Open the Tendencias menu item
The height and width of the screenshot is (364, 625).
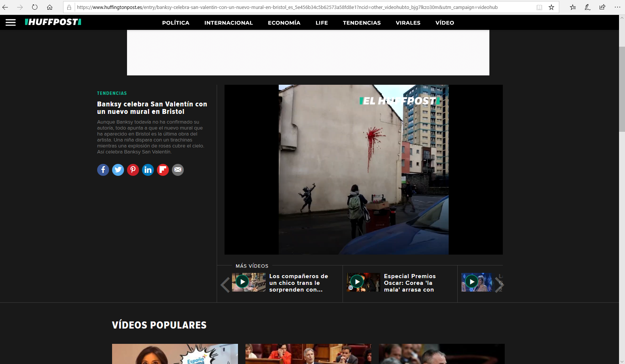[362, 23]
